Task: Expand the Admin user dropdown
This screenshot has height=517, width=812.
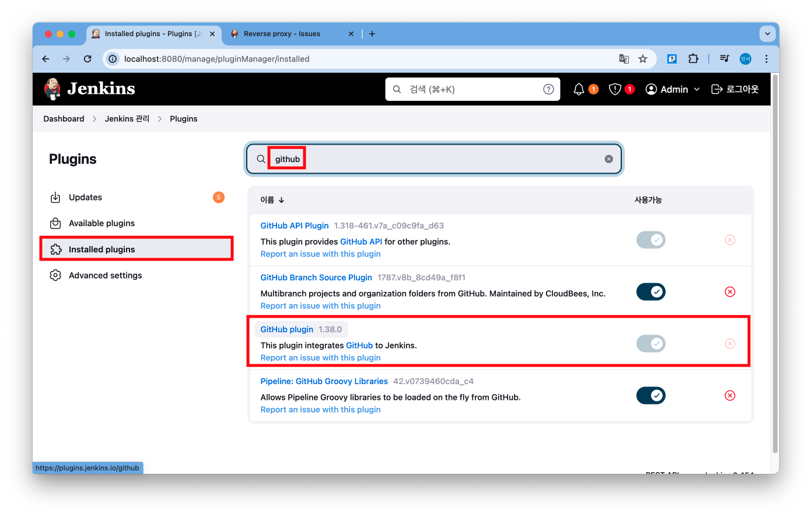Action: [673, 89]
